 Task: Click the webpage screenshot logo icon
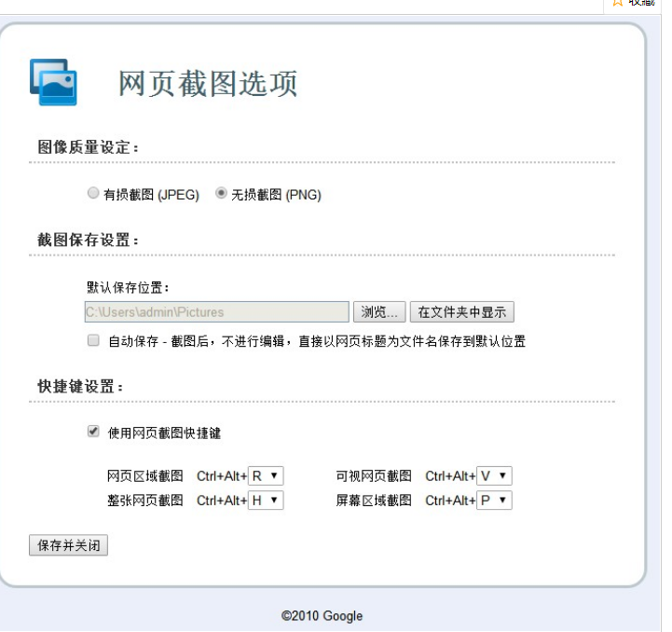click(53, 82)
